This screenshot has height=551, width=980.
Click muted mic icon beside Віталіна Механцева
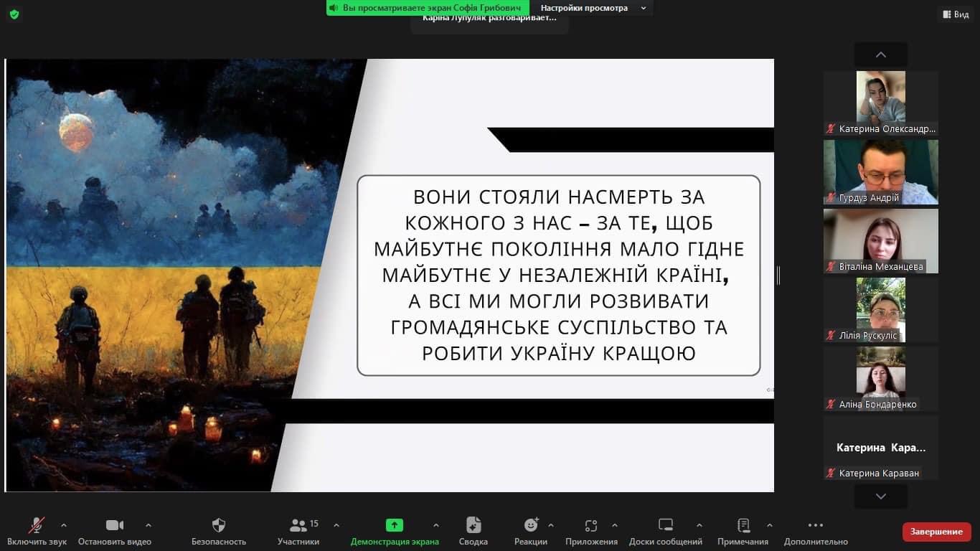(831, 267)
